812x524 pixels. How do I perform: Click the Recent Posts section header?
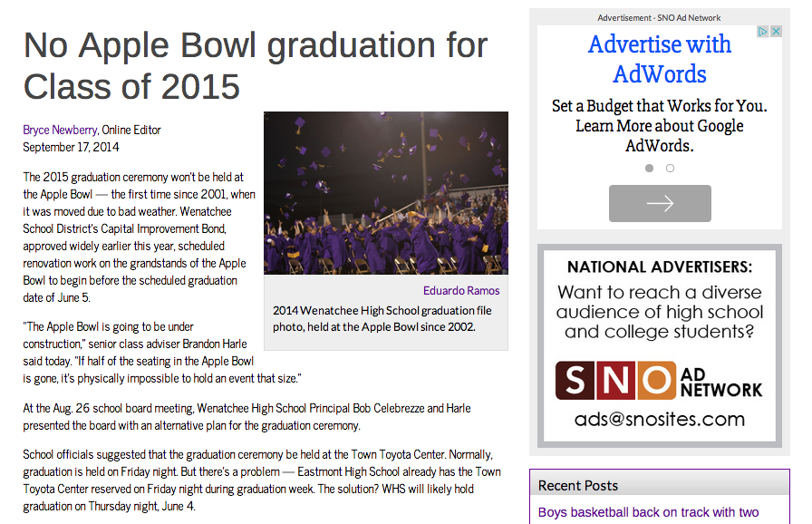(x=578, y=486)
